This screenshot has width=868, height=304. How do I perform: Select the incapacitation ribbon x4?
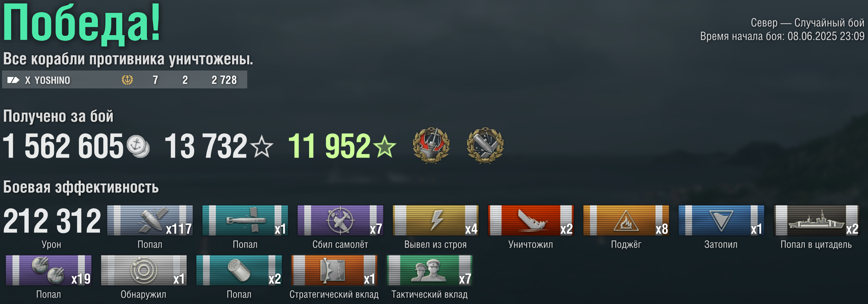(x=436, y=220)
